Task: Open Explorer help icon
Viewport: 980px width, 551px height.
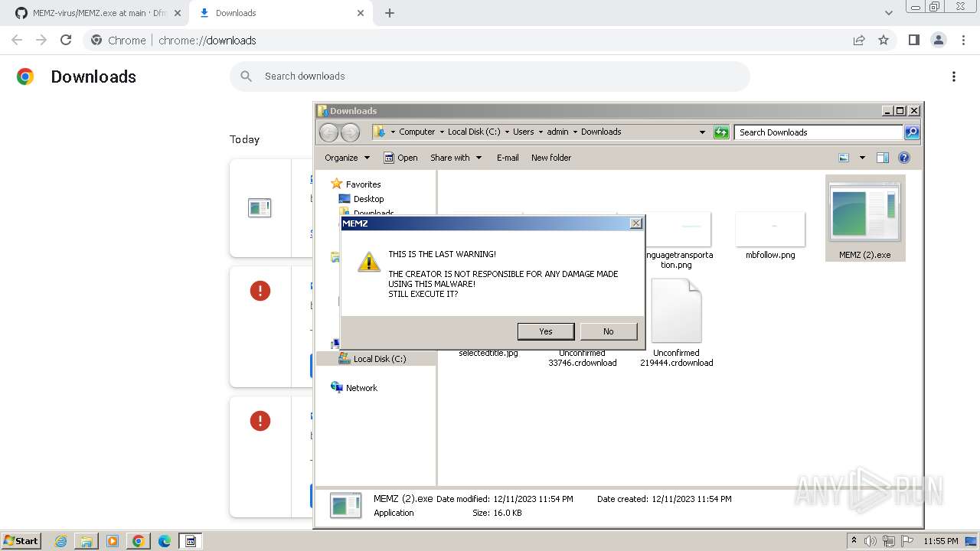Action: click(x=904, y=158)
